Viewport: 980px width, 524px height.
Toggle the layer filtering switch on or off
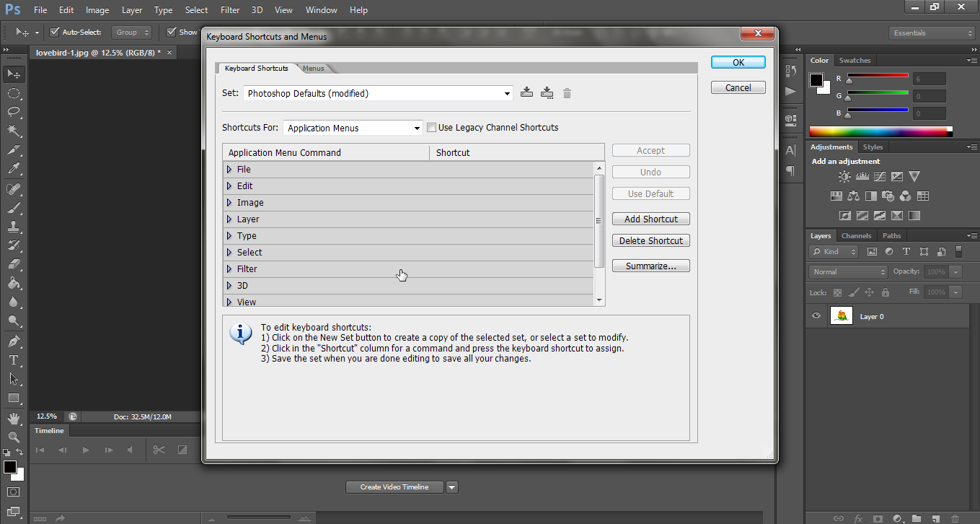[958, 251]
